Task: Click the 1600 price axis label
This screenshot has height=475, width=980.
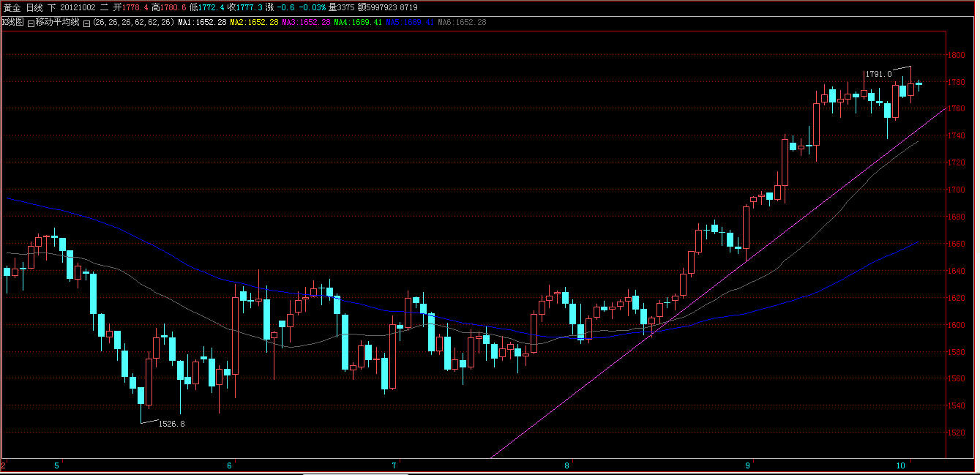Action: [957, 325]
